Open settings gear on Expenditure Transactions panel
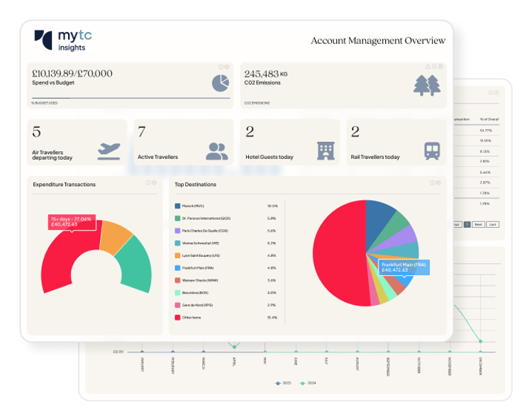This screenshot has height=420, width=532. (x=155, y=183)
